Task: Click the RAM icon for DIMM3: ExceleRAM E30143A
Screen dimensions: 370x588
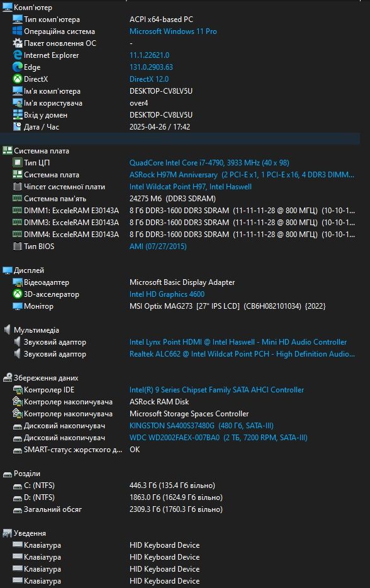Action: pyautogui.click(x=17, y=223)
